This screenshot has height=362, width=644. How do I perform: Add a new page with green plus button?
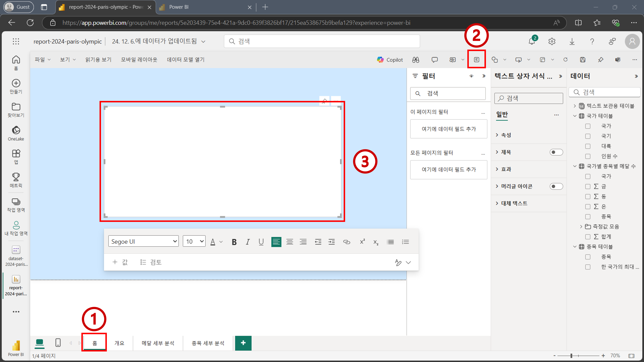tap(243, 343)
